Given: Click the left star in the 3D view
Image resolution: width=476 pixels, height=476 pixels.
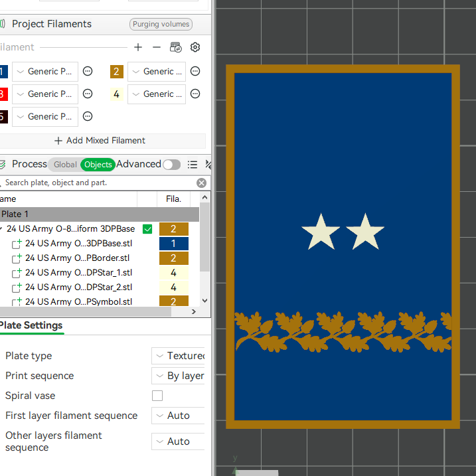Looking at the screenshot, I should 321,232.
